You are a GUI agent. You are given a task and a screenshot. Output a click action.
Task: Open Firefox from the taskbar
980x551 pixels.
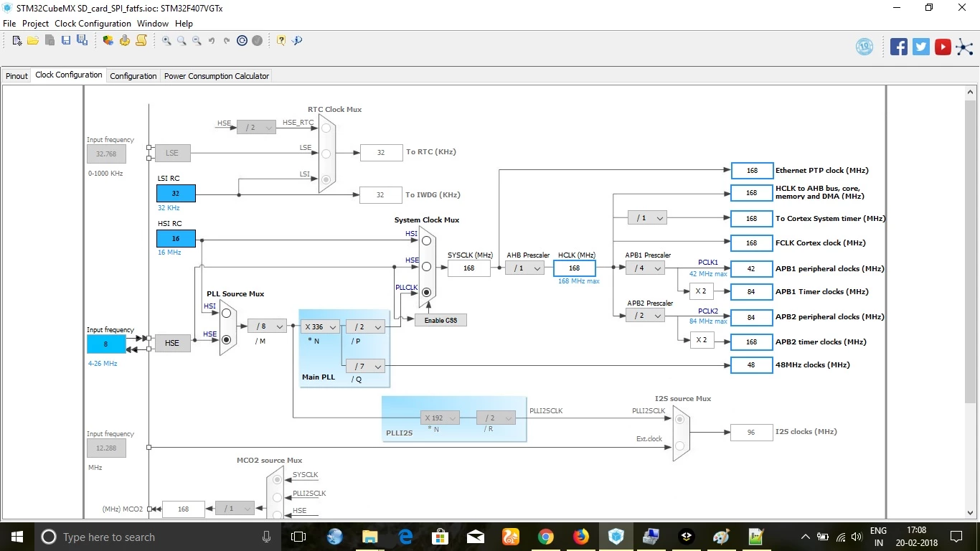(x=581, y=537)
